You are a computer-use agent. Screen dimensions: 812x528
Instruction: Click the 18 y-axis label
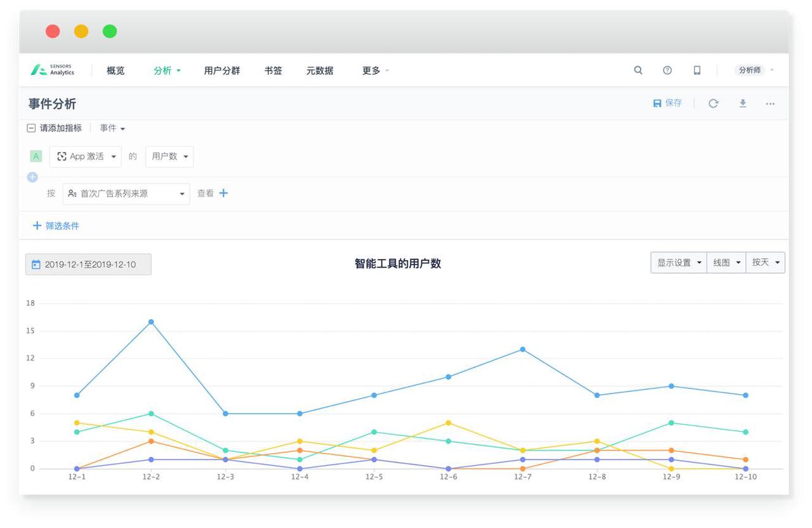click(30, 303)
